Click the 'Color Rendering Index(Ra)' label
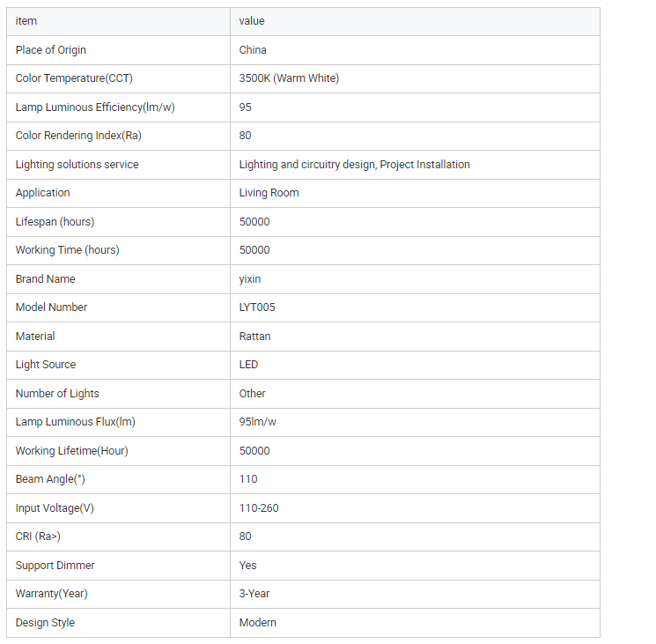Viewport: 656px width, 644px height. tap(78, 136)
